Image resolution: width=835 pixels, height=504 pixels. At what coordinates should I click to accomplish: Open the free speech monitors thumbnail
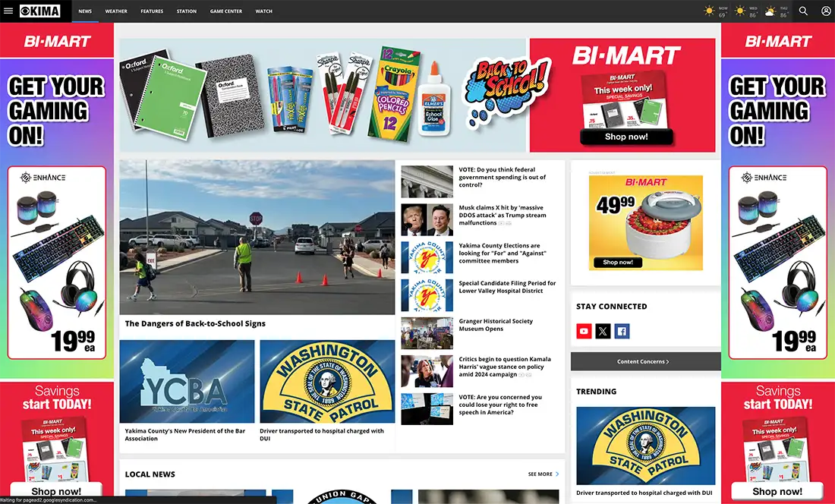click(x=427, y=409)
